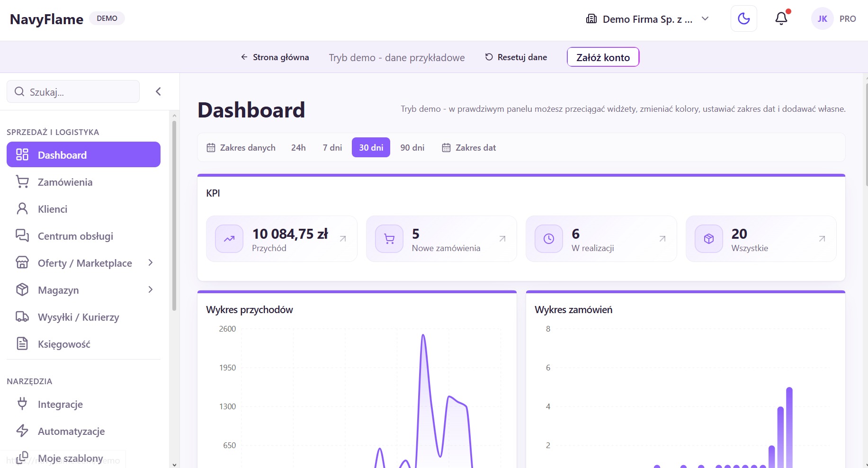
Task: Click sidebar scrollbar down arrow
Action: [x=174, y=465]
